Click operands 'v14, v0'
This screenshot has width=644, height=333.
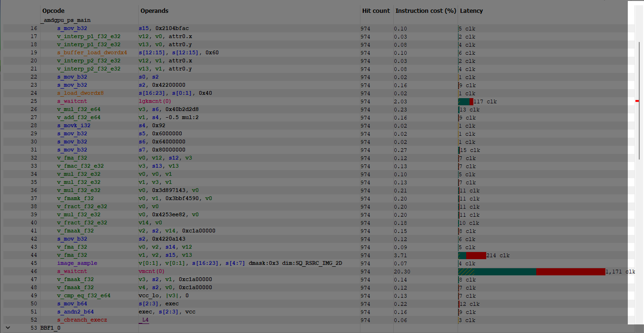150,223
